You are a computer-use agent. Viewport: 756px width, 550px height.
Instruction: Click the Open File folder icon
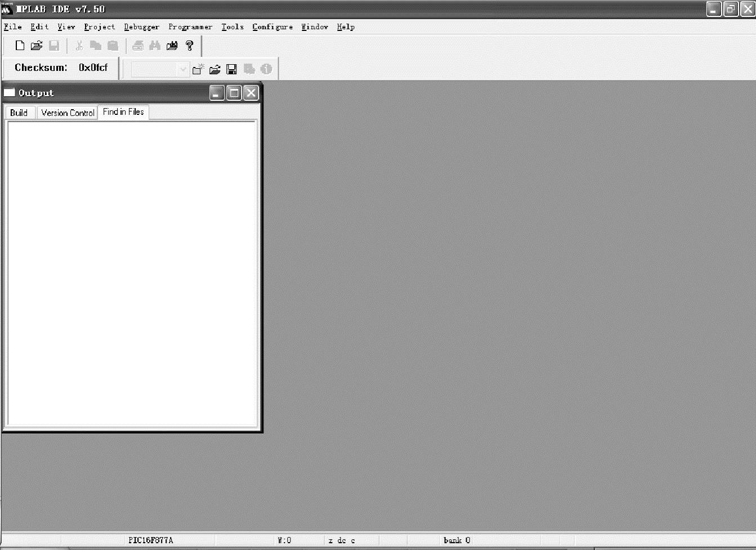[37, 46]
